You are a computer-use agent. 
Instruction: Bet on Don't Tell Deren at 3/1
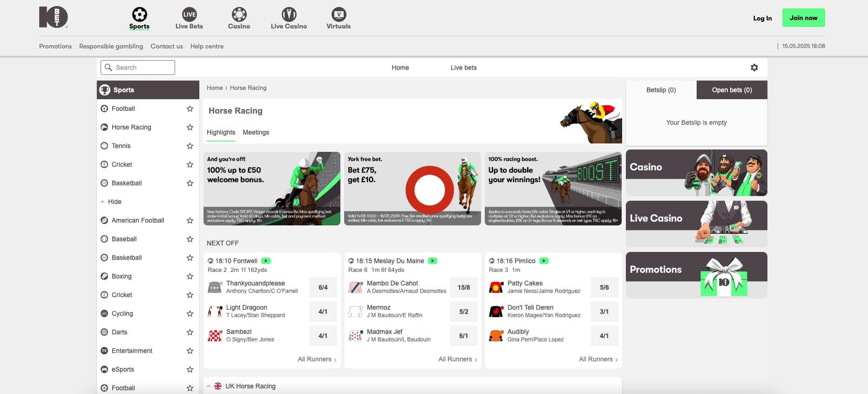[604, 312]
